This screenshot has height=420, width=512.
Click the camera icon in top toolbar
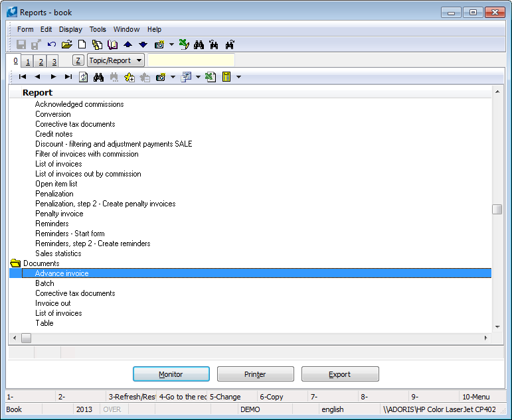click(159, 44)
